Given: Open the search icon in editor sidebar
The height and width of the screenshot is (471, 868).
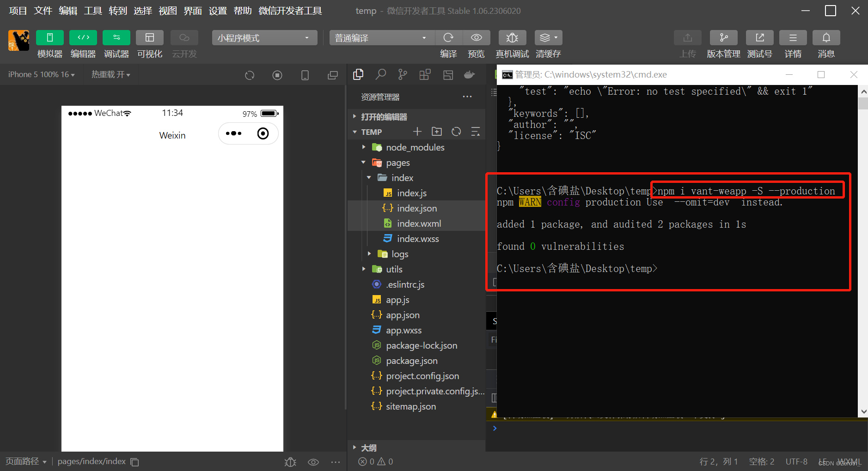Looking at the screenshot, I should point(380,74).
